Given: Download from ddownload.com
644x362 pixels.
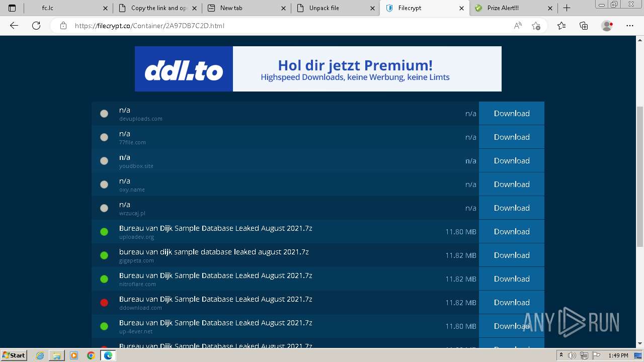Looking at the screenshot, I should pyautogui.click(x=512, y=302).
